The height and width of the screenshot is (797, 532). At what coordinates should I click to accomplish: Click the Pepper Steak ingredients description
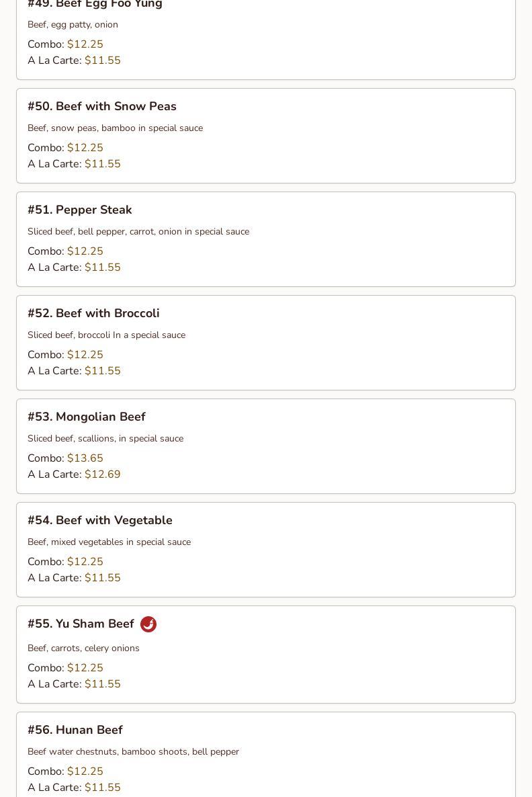click(138, 231)
